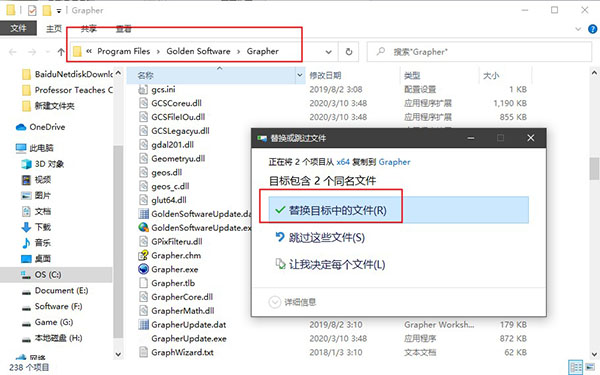Viewport: 600px width, 375px height.
Task: Open 3D 对象 in the navigation pane
Action: click(42, 164)
